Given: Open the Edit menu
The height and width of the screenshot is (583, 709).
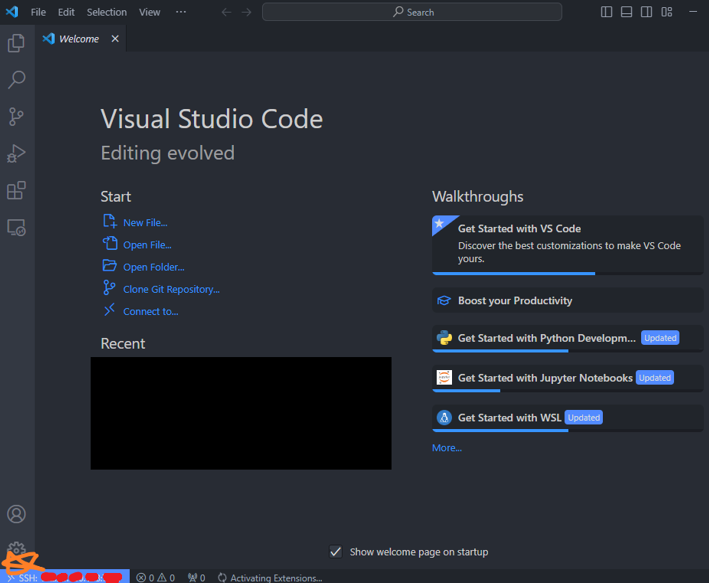Looking at the screenshot, I should pyautogui.click(x=66, y=12).
